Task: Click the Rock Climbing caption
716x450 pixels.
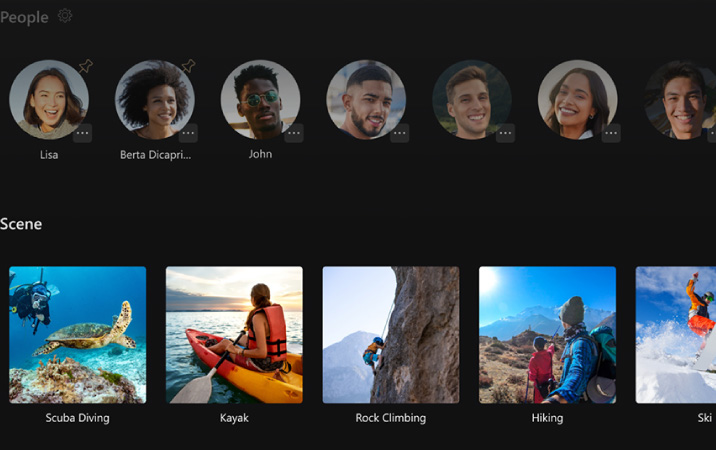Action: (391, 418)
